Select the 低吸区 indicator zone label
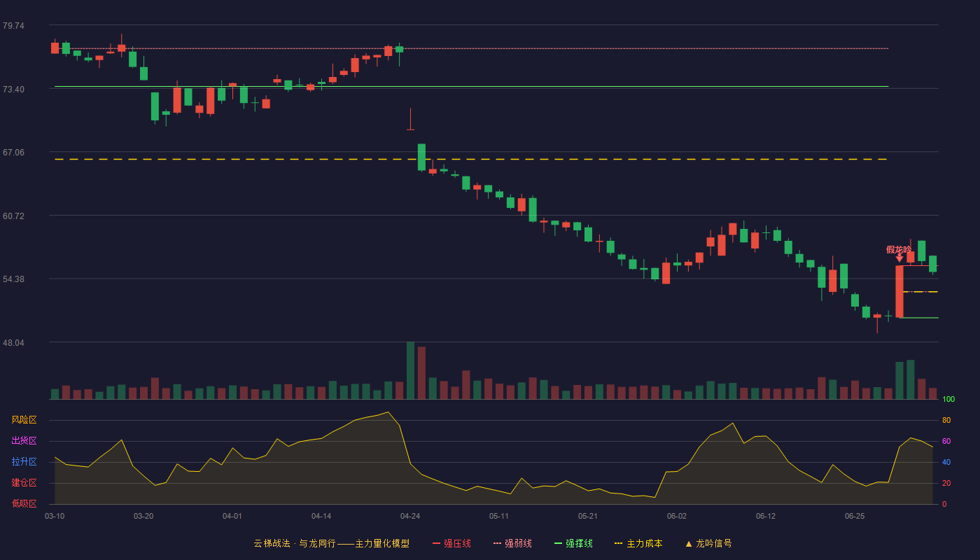The image size is (980, 560). click(24, 503)
